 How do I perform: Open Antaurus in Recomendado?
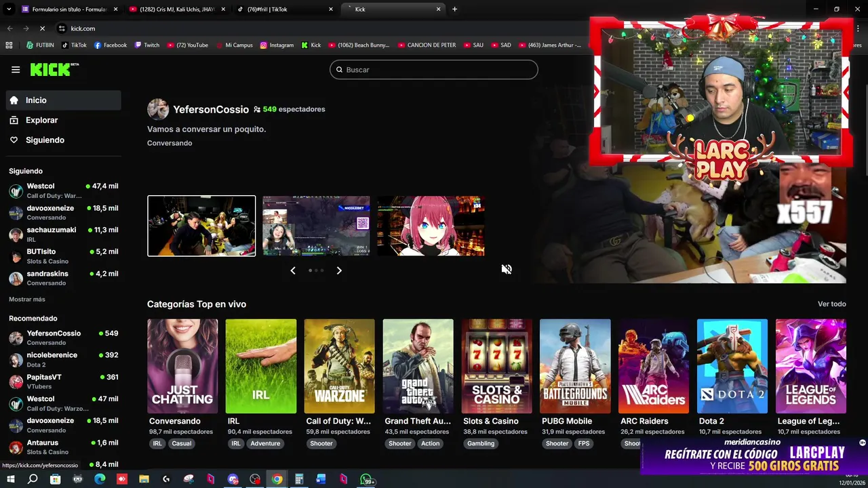[x=64, y=447]
